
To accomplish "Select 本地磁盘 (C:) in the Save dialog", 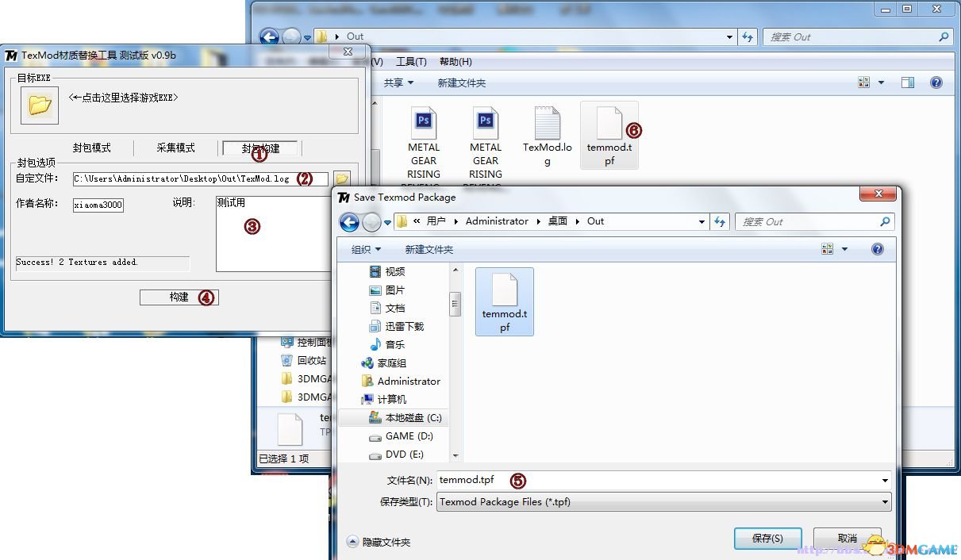I will (406, 417).
